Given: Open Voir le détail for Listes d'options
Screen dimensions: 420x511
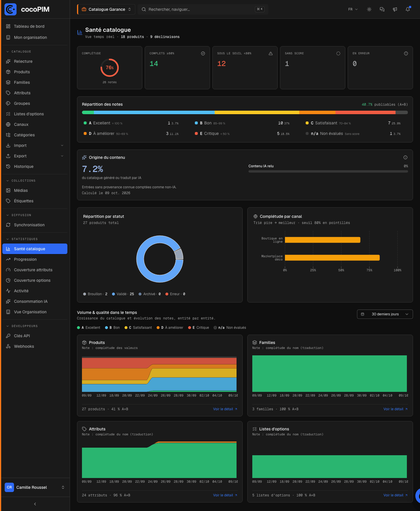Looking at the screenshot, I should pos(395,495).
